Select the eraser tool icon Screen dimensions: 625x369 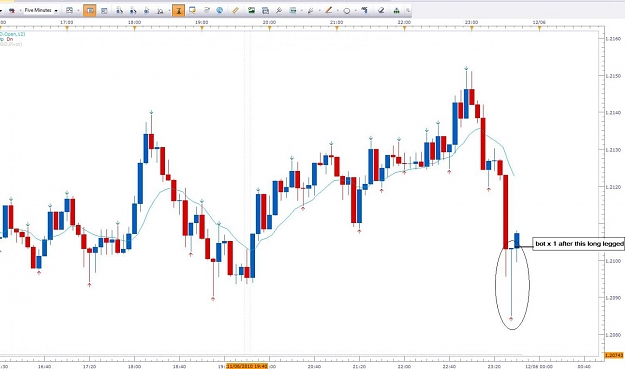pos(381,10)
